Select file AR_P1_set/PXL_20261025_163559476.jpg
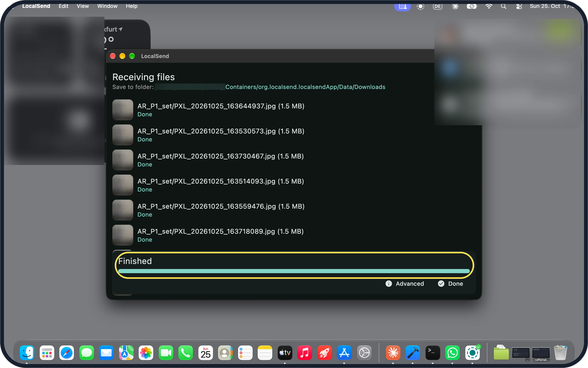588x368 pixels. point(221,206)
